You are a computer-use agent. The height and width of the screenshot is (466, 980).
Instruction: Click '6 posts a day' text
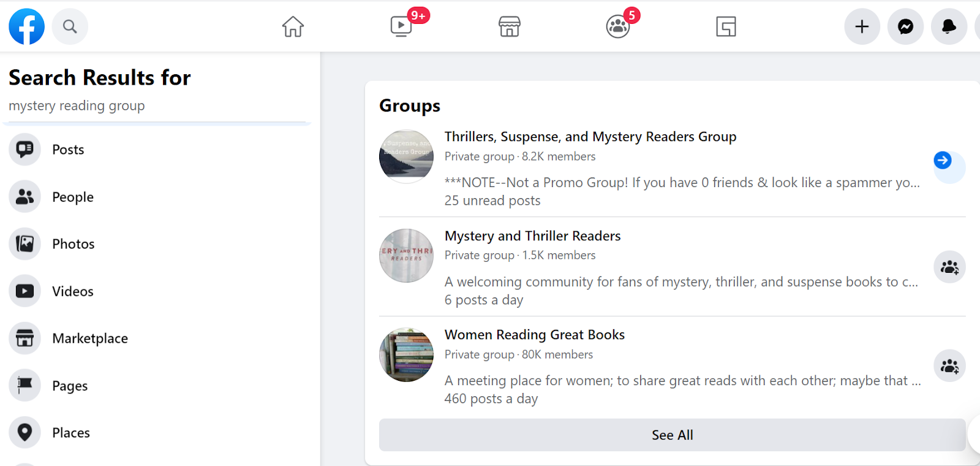click(484, 300)
